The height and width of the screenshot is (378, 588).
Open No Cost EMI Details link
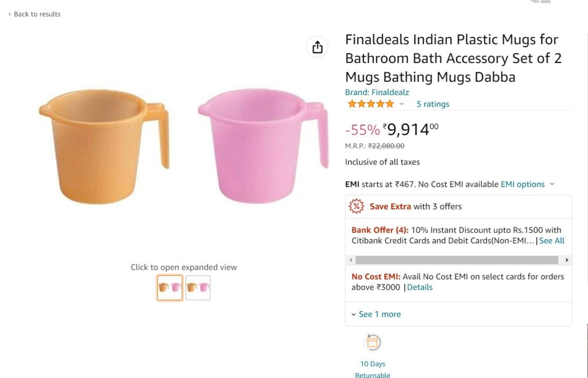tap(420, 287)
